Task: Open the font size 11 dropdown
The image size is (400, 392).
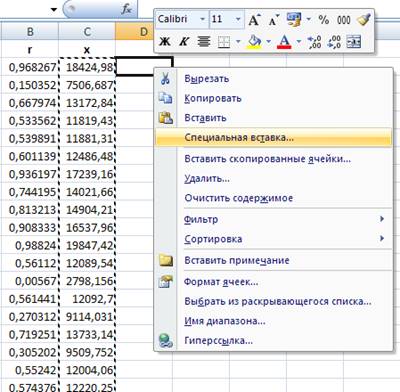Action: [x=238, y=19]
